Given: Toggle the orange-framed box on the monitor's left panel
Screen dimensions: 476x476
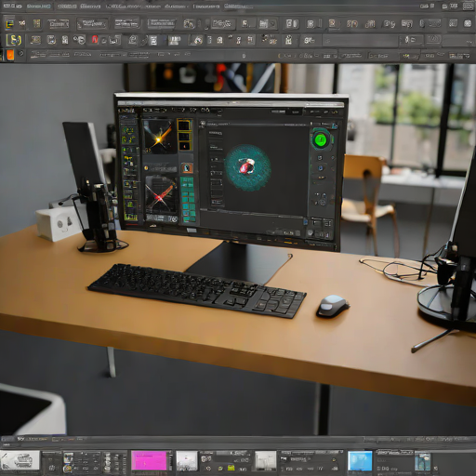Looking at the screenshot, I should tap(187, 168).
